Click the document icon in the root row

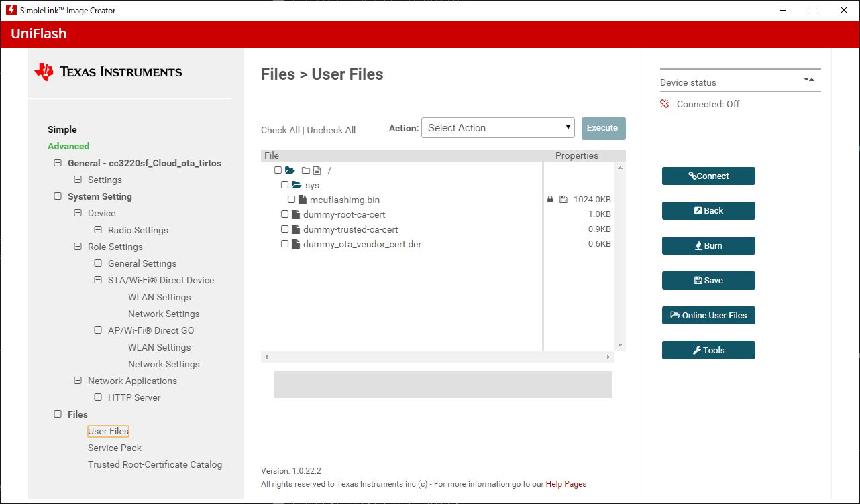317,170
